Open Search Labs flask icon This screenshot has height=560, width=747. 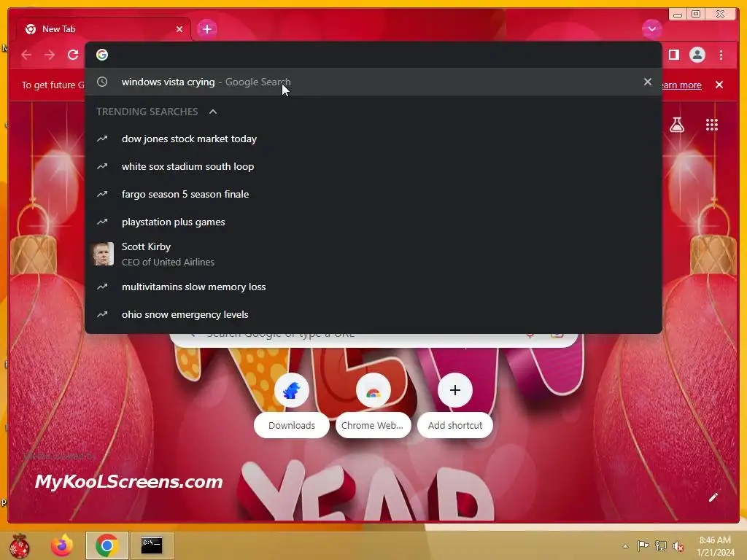pyautogui.click(x=676, y=125)
